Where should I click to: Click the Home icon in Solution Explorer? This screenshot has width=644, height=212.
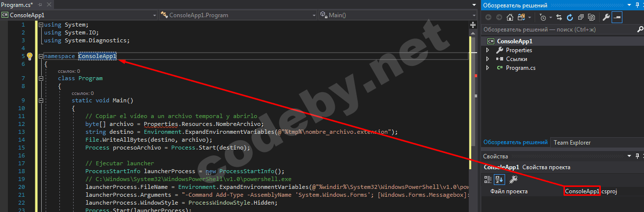[x=510, y=17]
